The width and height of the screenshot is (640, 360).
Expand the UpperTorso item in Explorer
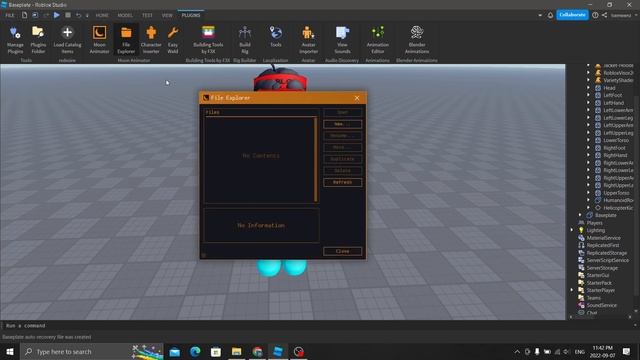tap(589, 193)
